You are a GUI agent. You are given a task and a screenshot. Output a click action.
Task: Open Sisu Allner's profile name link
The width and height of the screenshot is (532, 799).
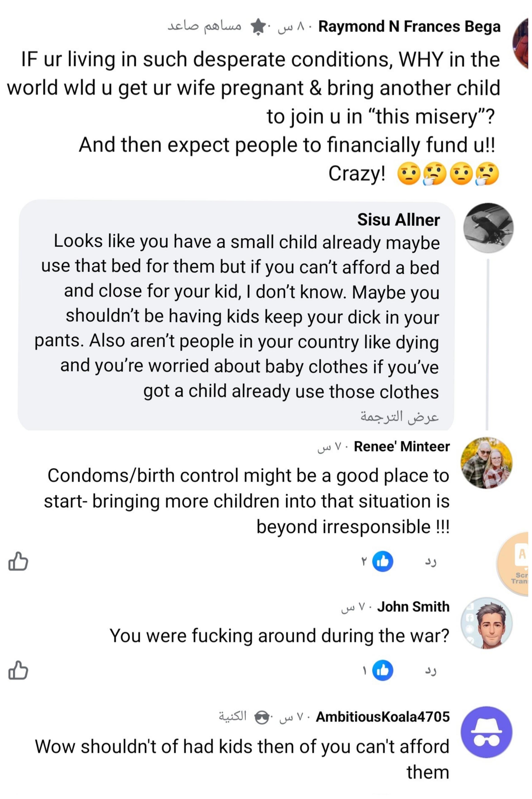coord(399,220)
